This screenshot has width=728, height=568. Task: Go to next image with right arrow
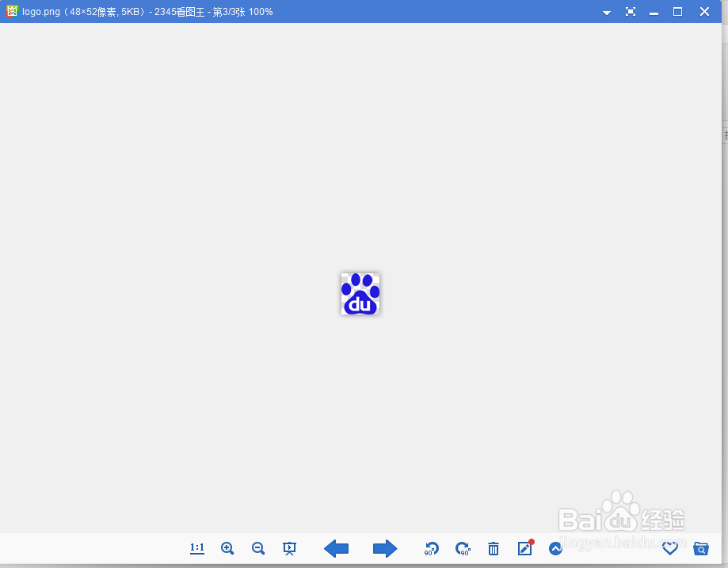(385, 548)
